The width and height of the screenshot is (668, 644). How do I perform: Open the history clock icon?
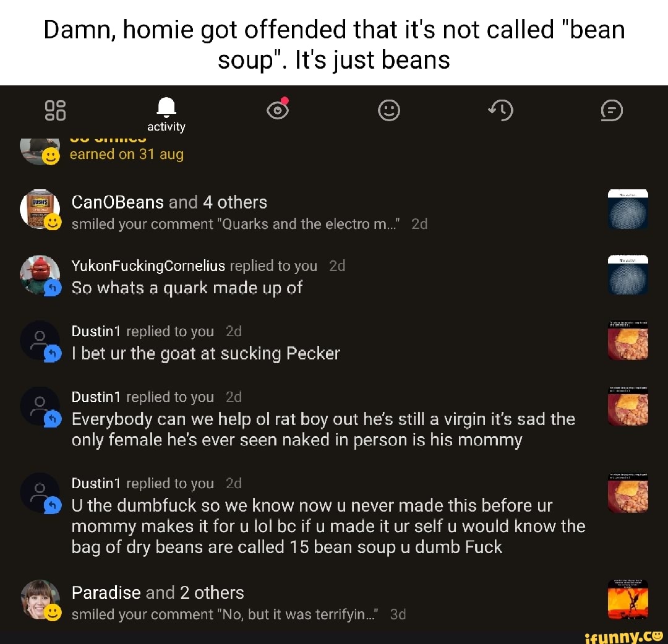(x=500, y=111)
